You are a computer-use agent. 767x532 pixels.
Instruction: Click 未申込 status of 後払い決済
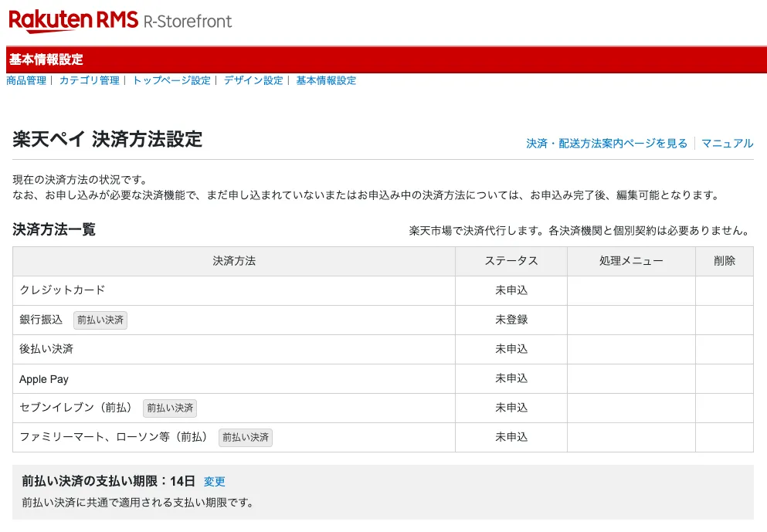[511, 349]
